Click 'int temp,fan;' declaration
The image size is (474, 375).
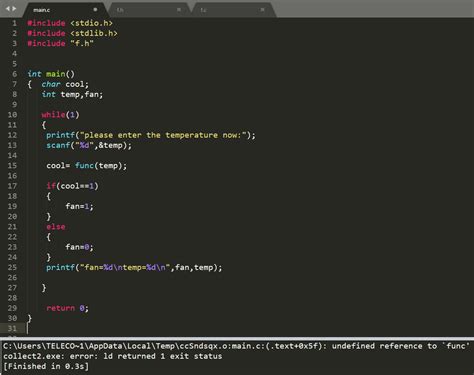pyautogui.click(x=72, y=95)
